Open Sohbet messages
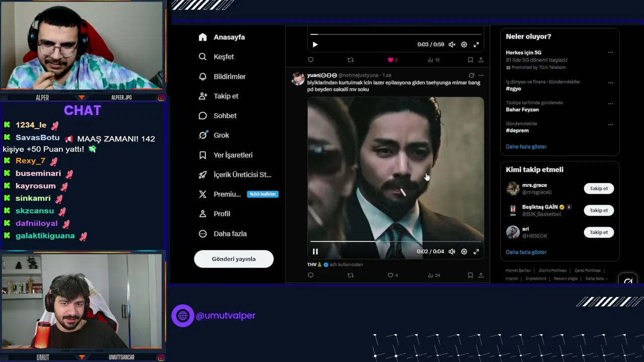 click(217, 116)
